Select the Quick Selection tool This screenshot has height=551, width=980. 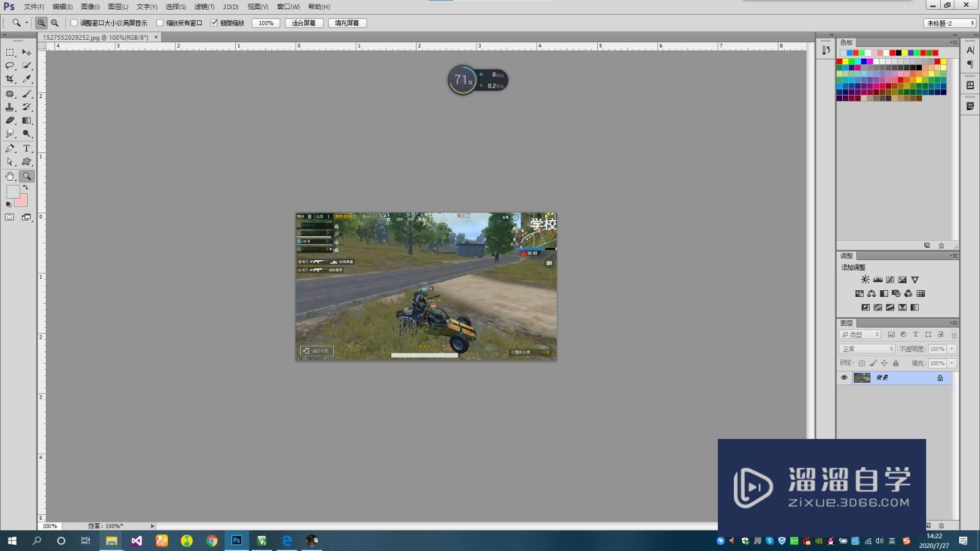tap(26, 66)
